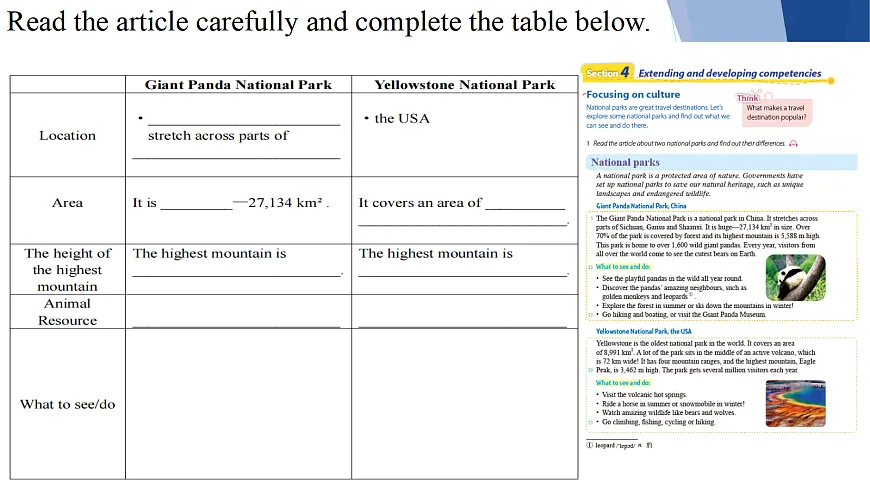Select the Animal Resource row label
The width and height of the screenshot is (870, 489).
click(x=67, y=312)
